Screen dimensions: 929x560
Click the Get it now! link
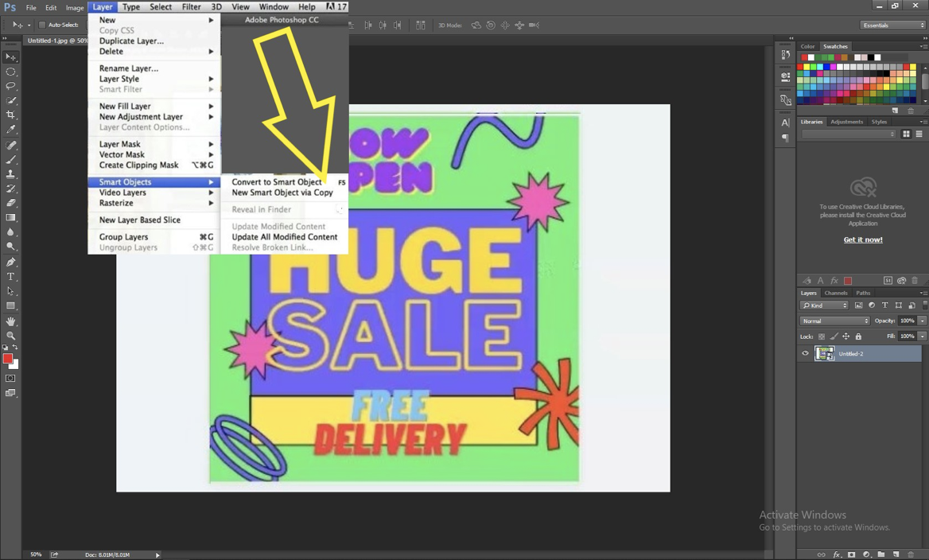click(863, 240)
